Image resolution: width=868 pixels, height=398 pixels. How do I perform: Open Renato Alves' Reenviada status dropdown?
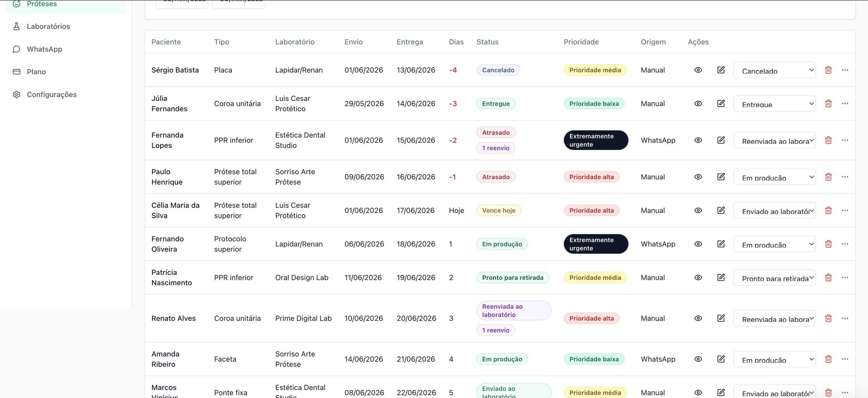[774, 318]
